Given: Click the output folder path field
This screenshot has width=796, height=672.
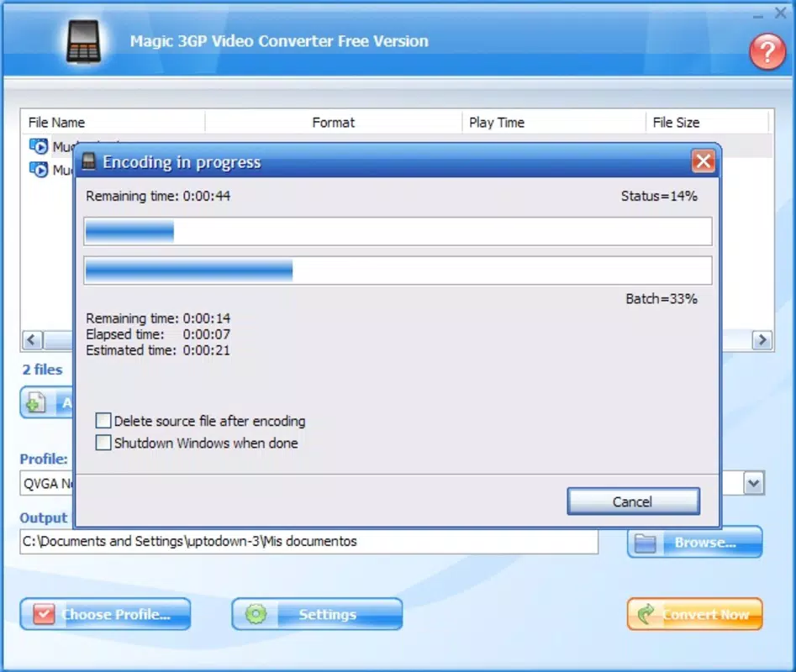Looking at the screenshot, I should point(308,541).
